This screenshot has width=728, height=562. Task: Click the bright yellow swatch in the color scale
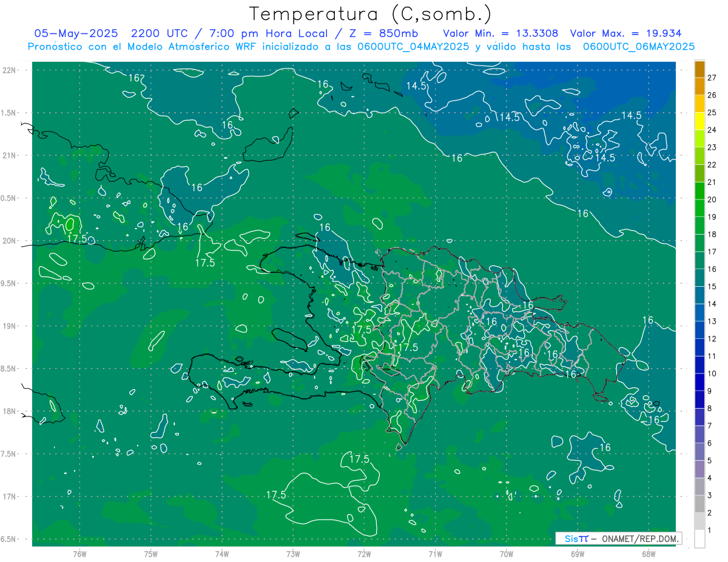[699, 121]
